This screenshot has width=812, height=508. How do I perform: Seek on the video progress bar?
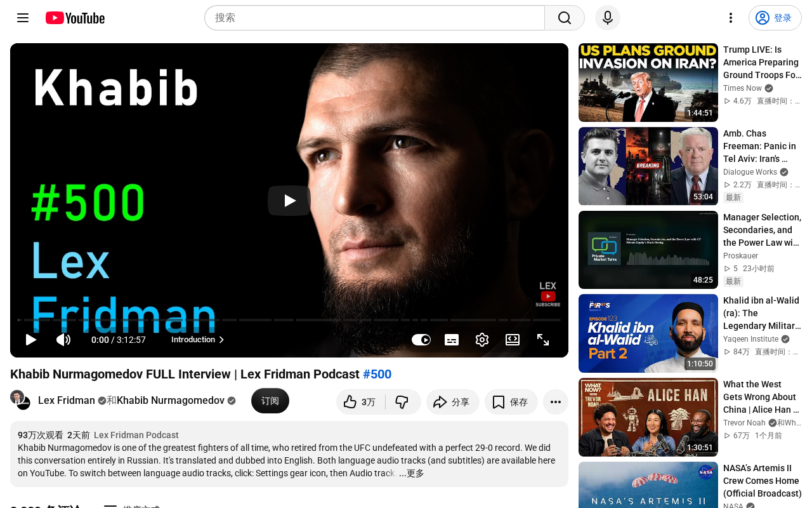[289, 320]
